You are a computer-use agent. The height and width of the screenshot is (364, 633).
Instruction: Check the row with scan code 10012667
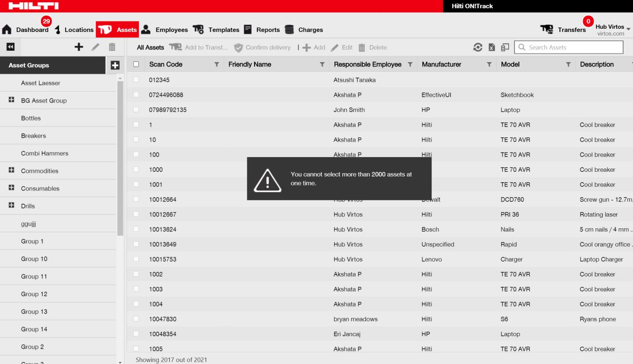click(136, 214)
